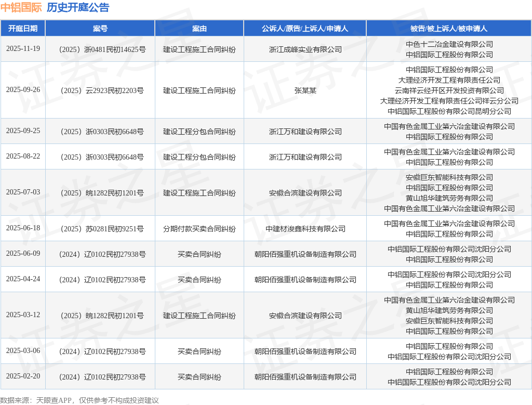Click the 开庭日期 column header
Screen dimensions: 532x405
(23, 29)
